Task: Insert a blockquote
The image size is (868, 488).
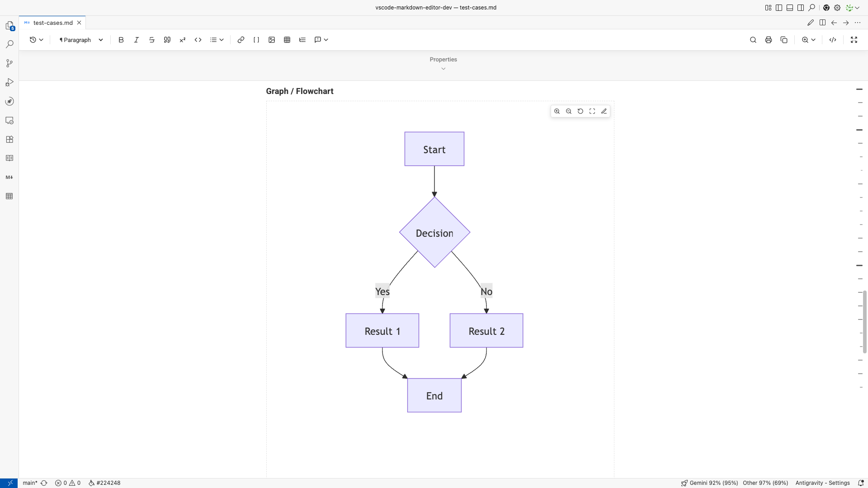Action: [167, 40]
